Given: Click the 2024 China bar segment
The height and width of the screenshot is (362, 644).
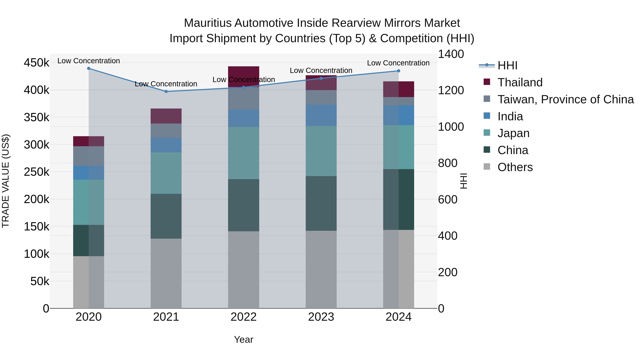Looking at the screenshot, I should click(399, 199).
